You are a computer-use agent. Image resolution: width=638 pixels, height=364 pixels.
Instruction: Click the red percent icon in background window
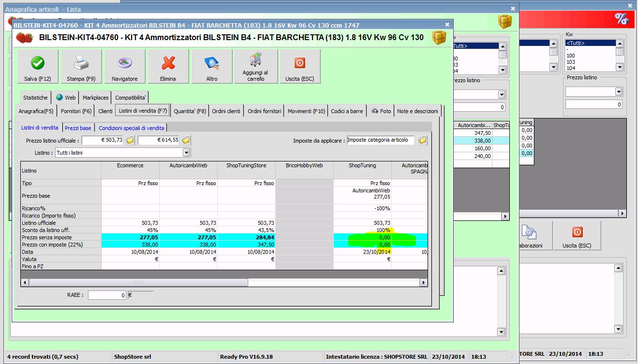[621, 19]
